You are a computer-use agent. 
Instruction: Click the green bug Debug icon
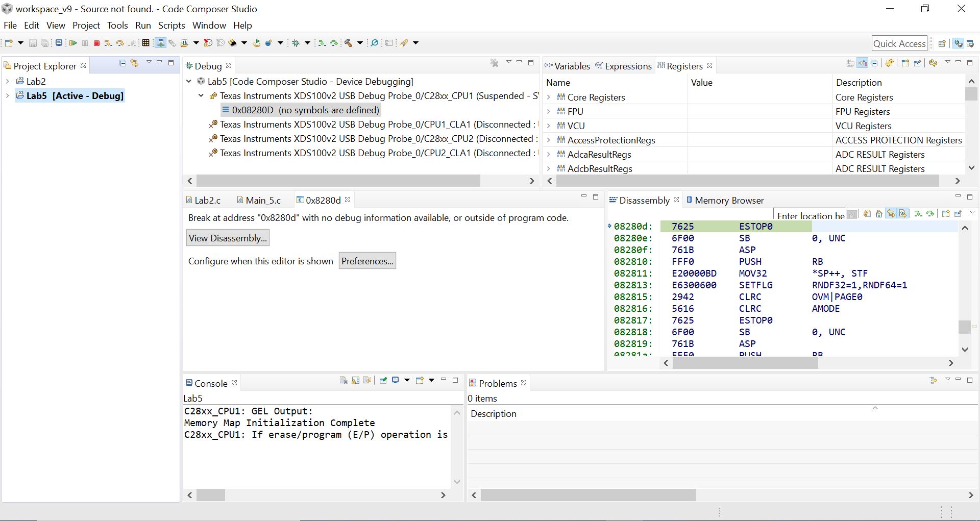point(296,43)
